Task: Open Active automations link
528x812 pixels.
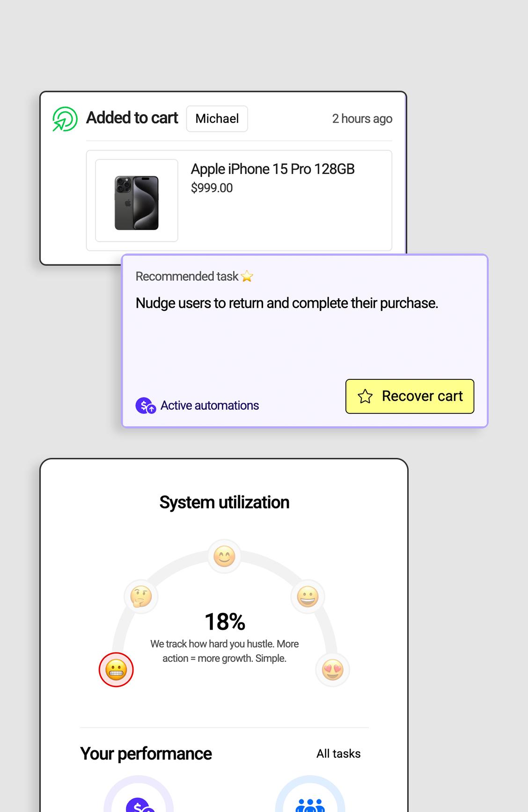Action: click(x=210, y=406)
